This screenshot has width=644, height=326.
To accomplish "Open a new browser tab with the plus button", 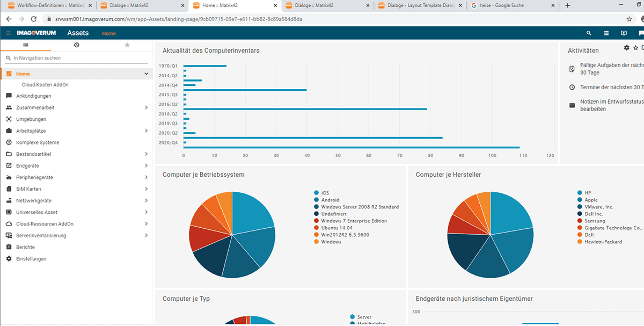I will point(568,5).
